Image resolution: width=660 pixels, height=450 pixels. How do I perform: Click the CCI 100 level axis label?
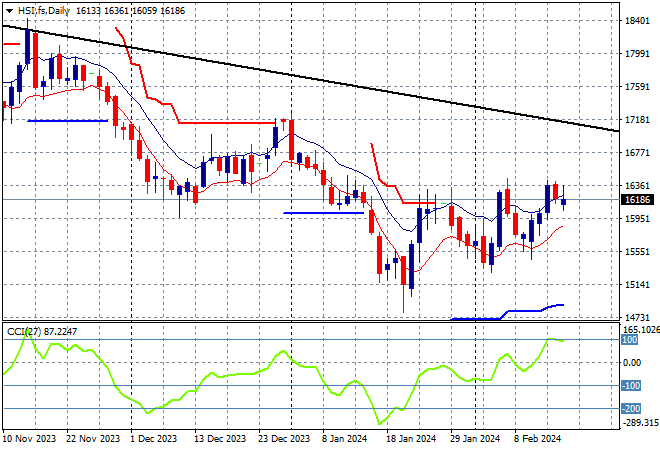[x=630, y=341]
